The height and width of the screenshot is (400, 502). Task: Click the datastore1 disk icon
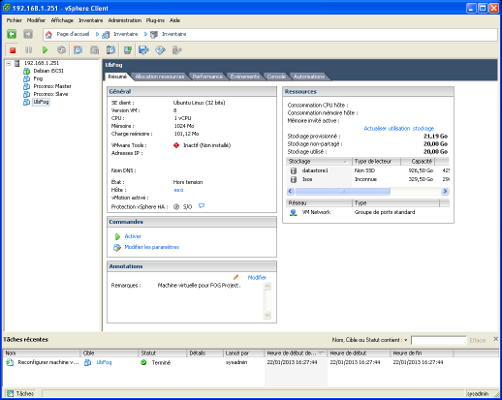[x=294, y=171]
